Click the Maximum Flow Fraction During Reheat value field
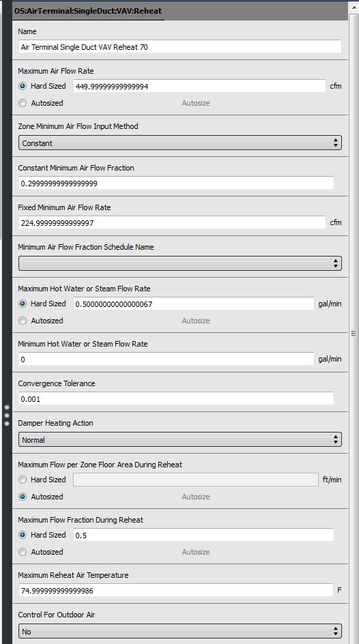Screen dimensions: 359x644 [203, 535]
